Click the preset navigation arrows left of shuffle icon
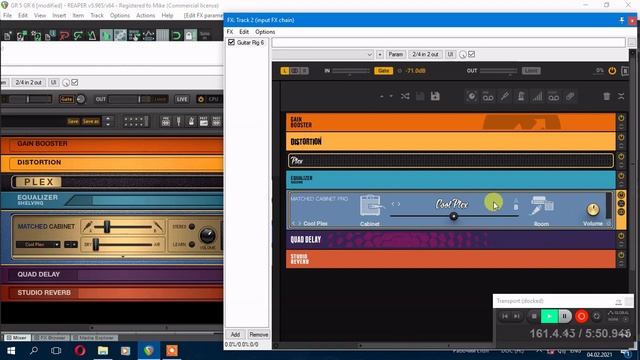 click(386, 96)
